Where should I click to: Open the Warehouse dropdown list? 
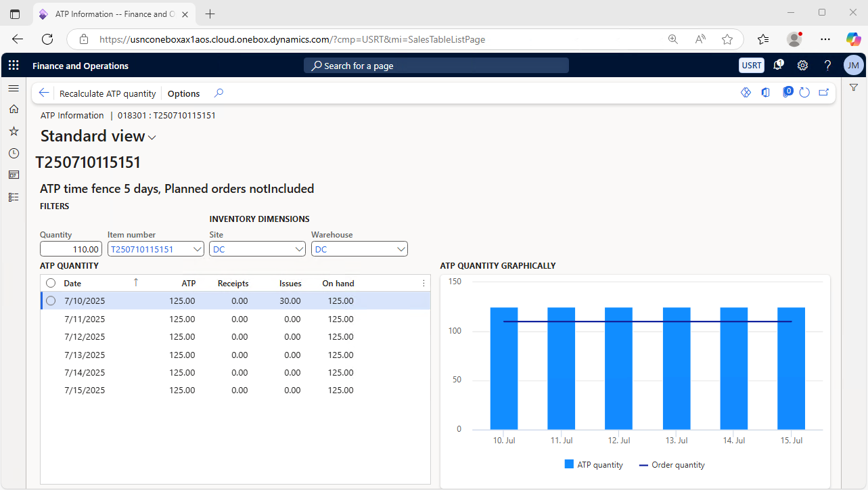(x=401, y=250)
